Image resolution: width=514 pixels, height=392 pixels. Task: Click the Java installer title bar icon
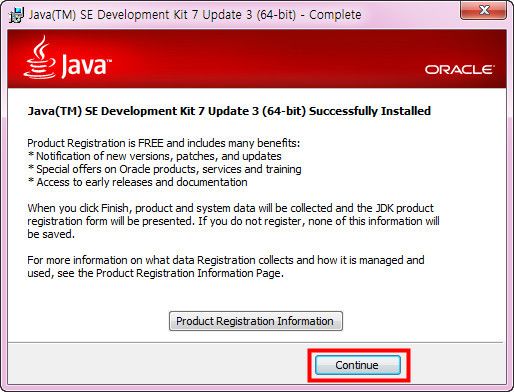tap(16, 15)
